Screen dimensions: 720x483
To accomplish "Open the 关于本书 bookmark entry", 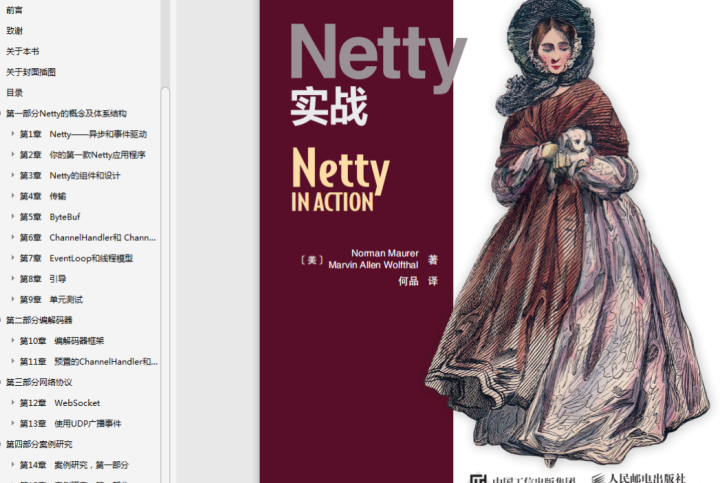I will click(22, 51).
